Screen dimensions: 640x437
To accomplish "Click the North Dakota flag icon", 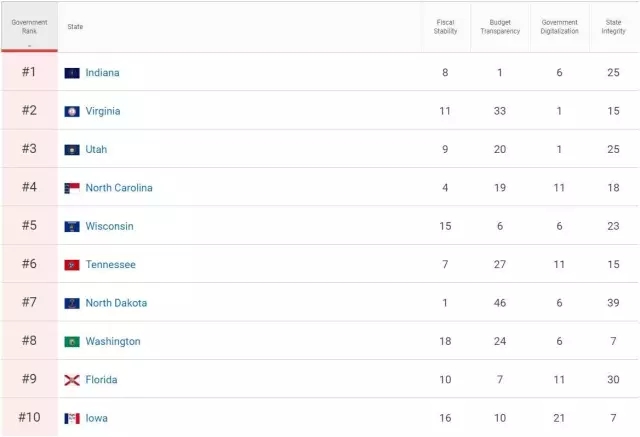I will (72, 303).
